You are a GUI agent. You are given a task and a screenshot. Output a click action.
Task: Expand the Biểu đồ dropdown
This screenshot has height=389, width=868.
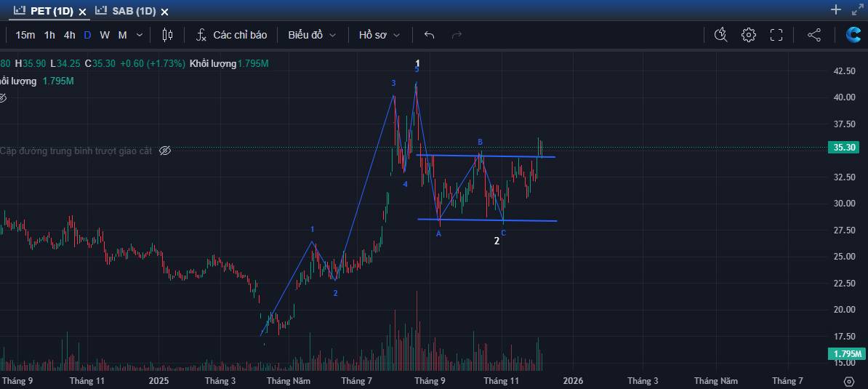[x=312, y=35]
